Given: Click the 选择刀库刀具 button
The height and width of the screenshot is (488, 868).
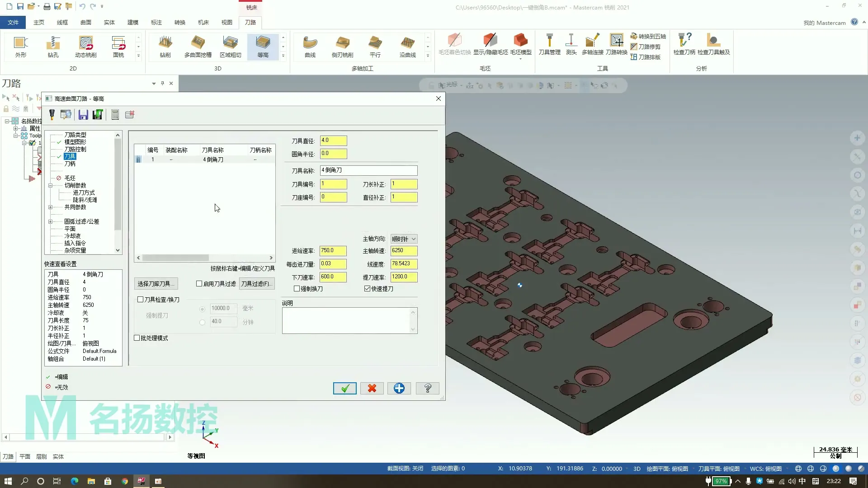Looking at the screenshot, I should 156,284.
